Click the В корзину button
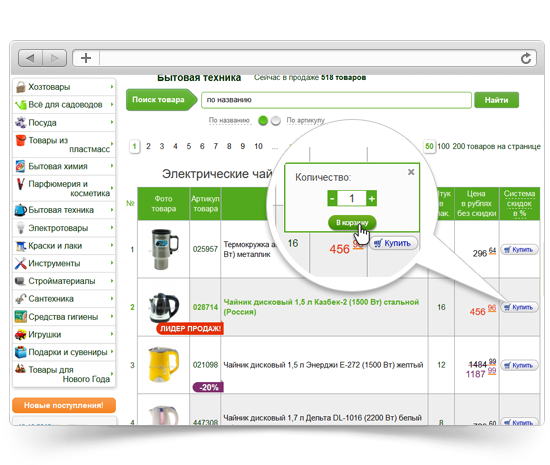Screen dimensions: 550x465 pos(352,222)
